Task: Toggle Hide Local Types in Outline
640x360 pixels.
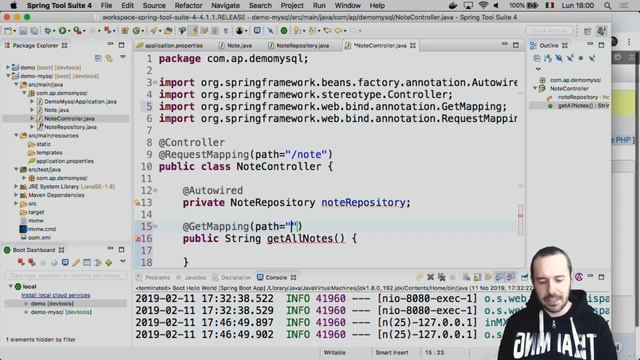Action: tap(591, 58)
